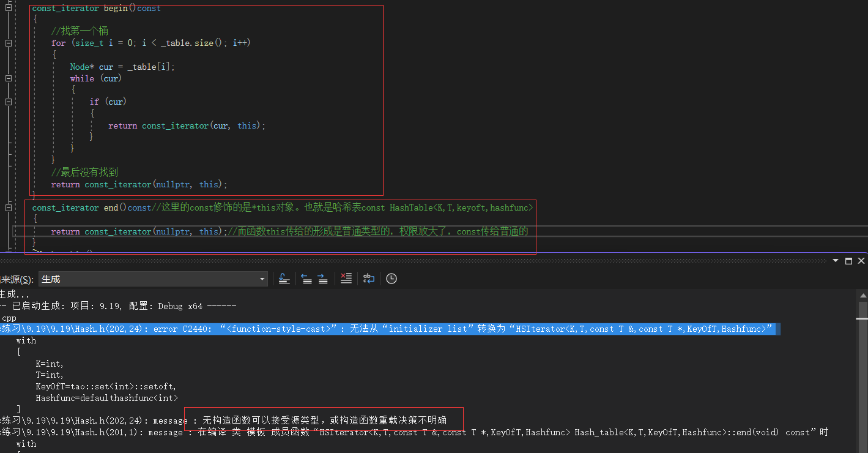Click the output line 已启动生成: 项目: 9.19
The height and width of the screenshot is (453, 868).
pyautogui.click(x=118, y=305)
